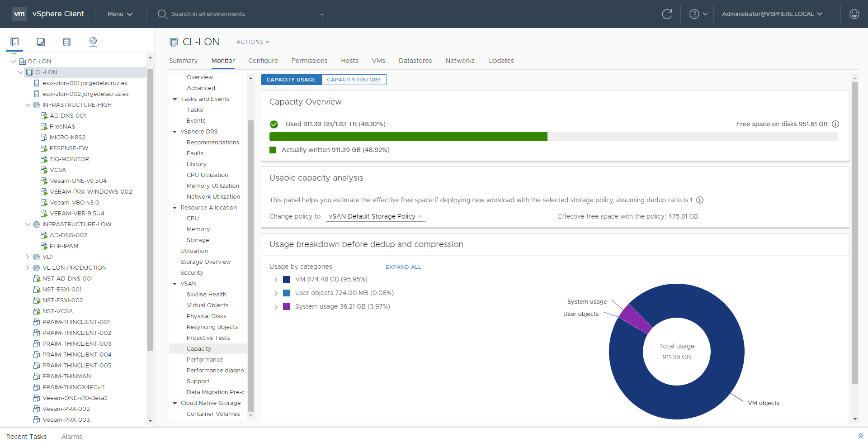Click the EXPAND ALL link
868x443 pixels.
point(403,267)
